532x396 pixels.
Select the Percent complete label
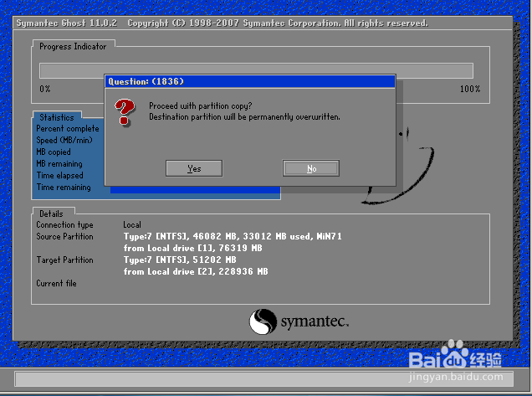coord(68,129)
